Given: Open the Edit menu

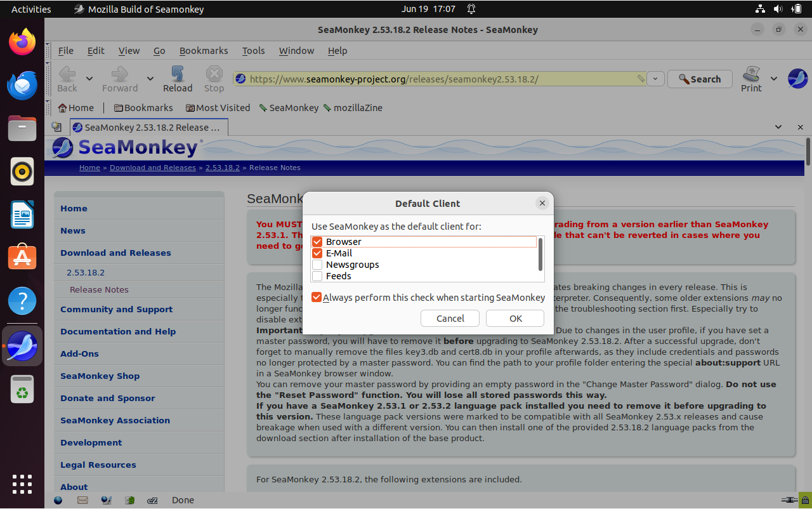Looking at the screenshot, I should (96, 51).
